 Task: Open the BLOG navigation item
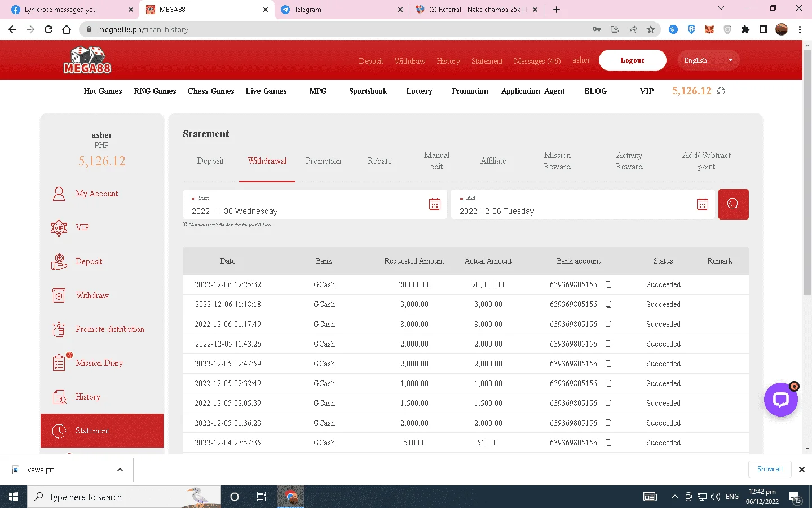pos(595,91)
